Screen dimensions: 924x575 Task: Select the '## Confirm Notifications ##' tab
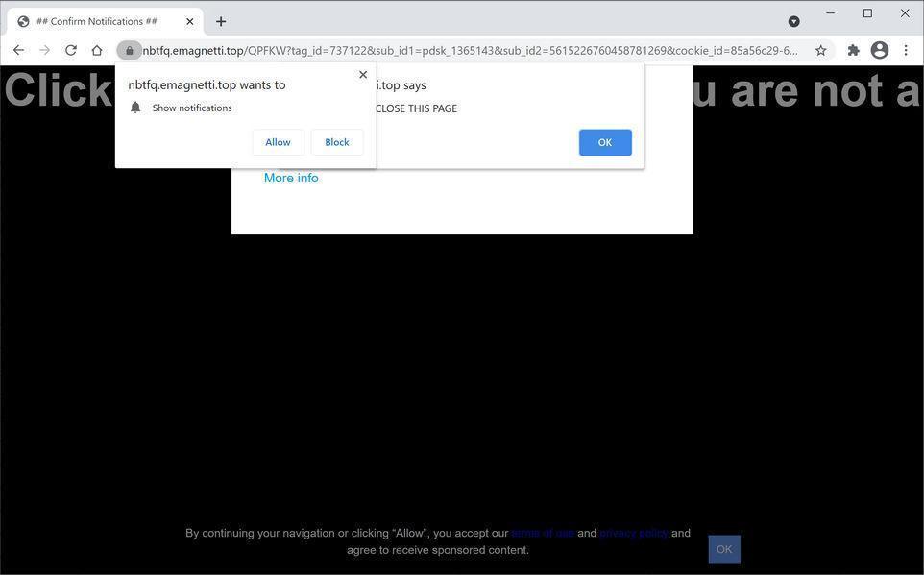click(x=106, y=20)
